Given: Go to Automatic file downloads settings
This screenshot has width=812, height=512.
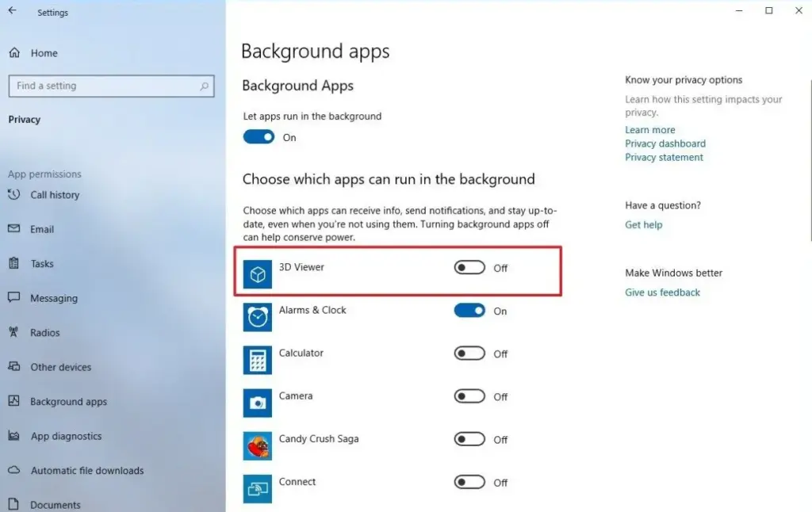Looking at the screenshot, I should 87,471.
